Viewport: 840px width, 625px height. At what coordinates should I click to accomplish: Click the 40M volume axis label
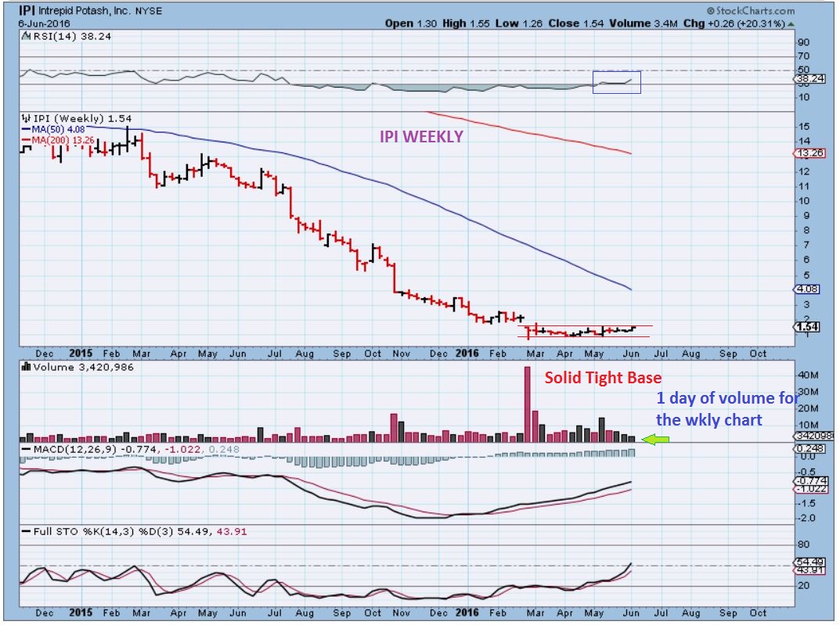[808, 375]
